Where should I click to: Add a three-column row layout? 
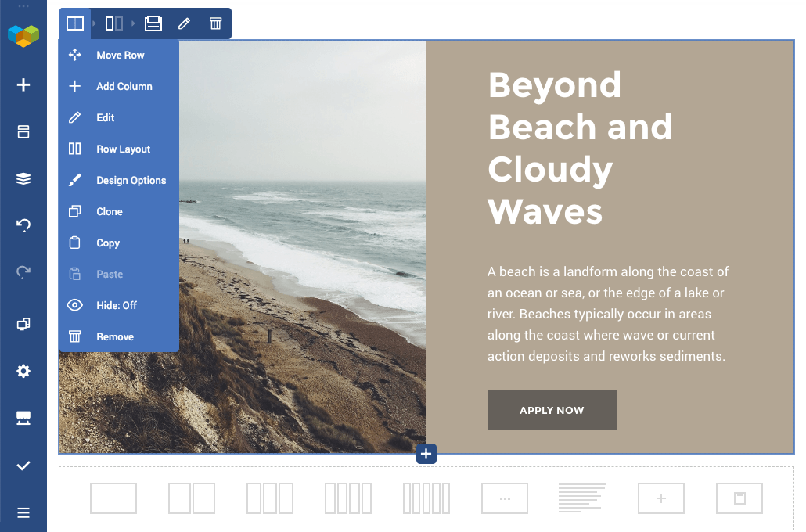(x=270, y=498)
